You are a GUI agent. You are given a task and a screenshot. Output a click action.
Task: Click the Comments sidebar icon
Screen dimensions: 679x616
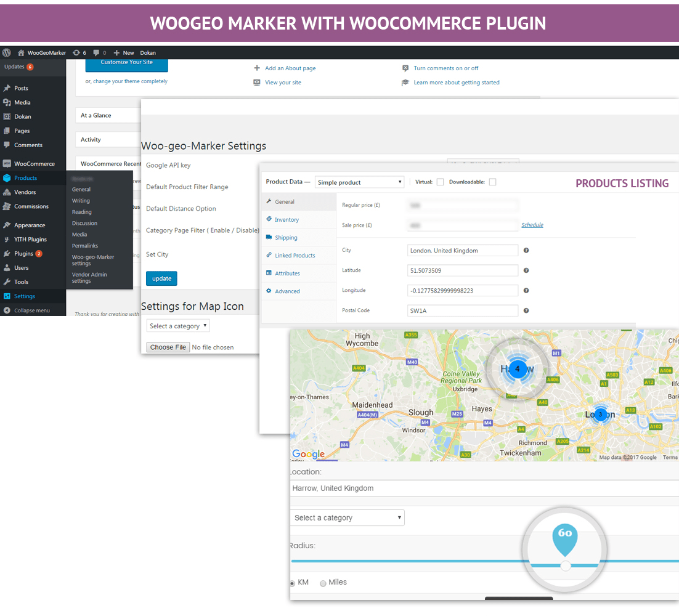(x=7, y=145)
